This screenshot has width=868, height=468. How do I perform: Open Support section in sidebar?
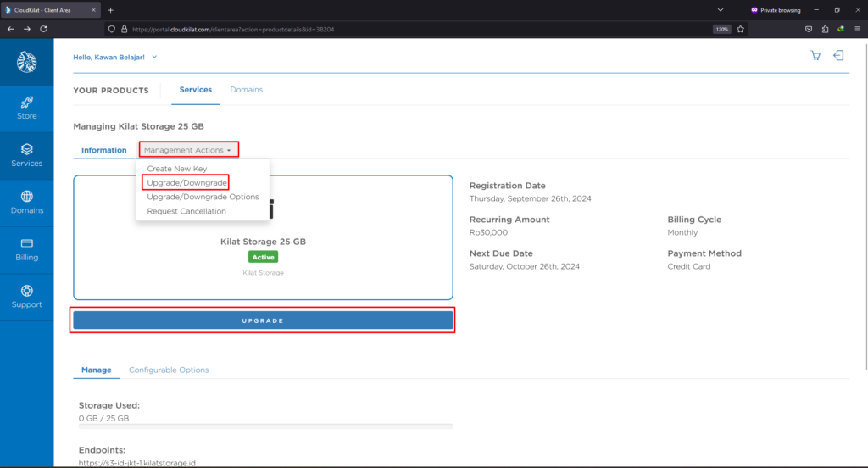[x=26, y=296]
